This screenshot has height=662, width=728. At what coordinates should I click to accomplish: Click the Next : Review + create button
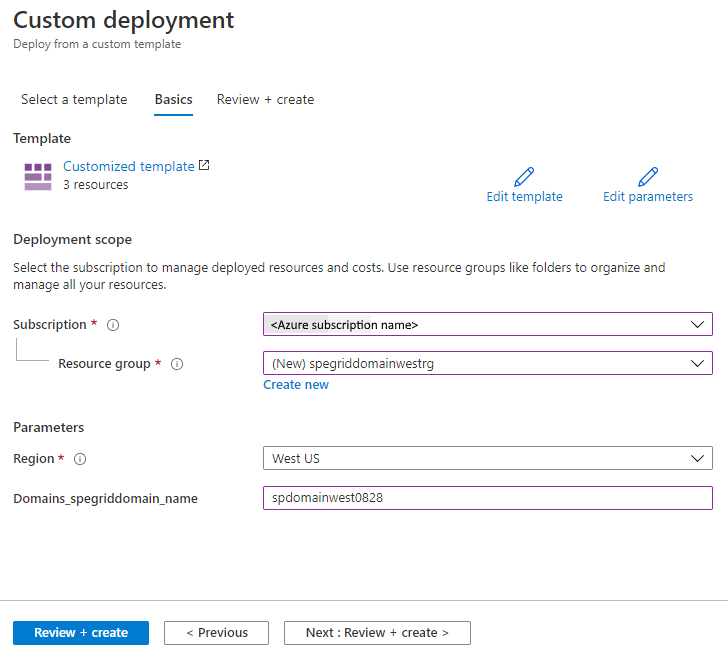pos(377,633)
